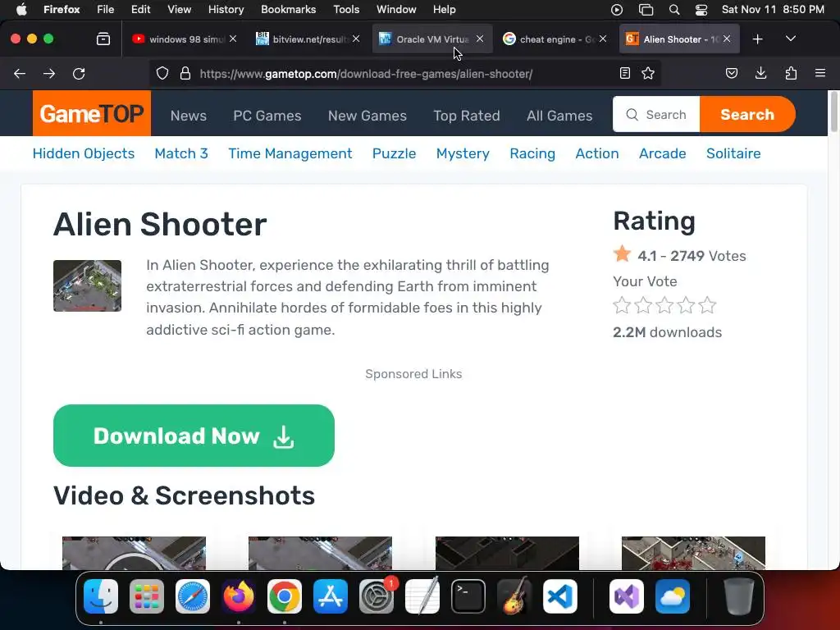This screenshot has width=840, height=630.
Task: Open the site security padlock info
Action: pos(185,73)
